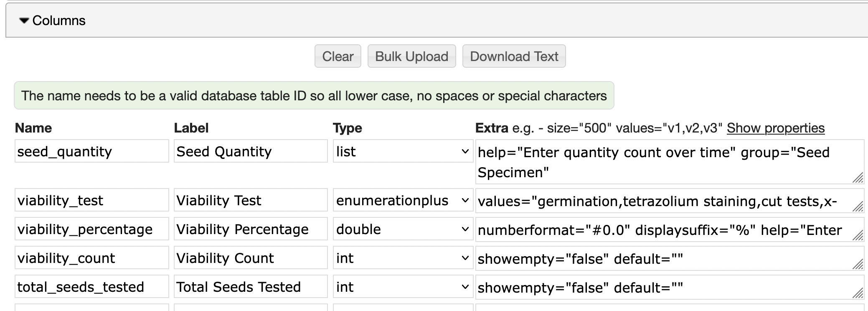This screenshot has width=868, height=311.
Task: Open the int dropdown for viability_count
Action: (x=403, y=258)
